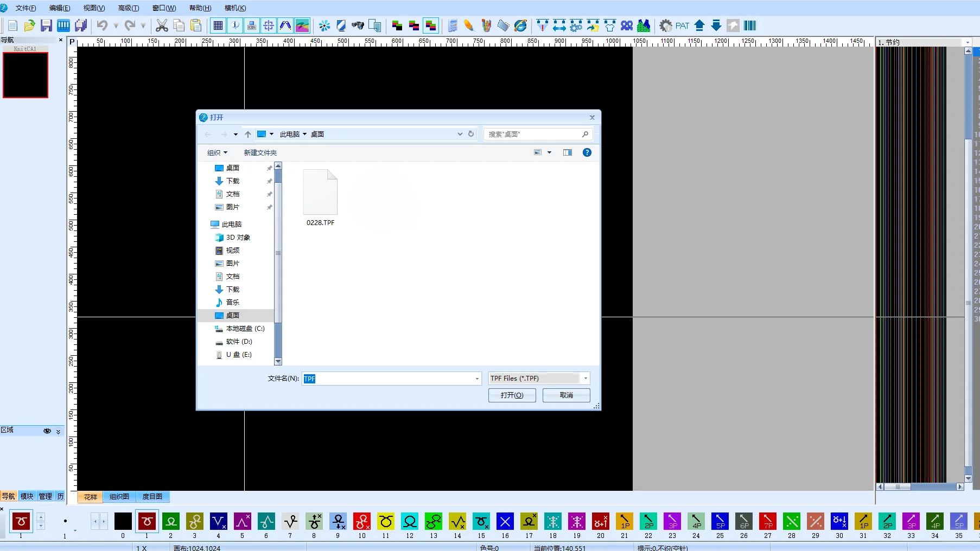The height and width of the screenshot is (551, 980).
Task: Click the blue snowflake-style icon in the toolbar
Action: 324,25
